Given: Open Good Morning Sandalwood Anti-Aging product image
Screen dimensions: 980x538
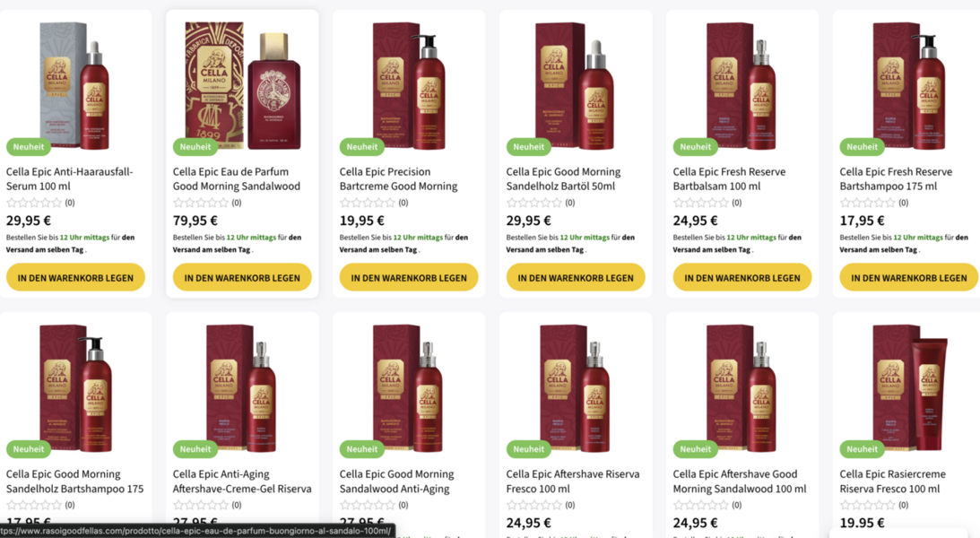Looking at the screenshot, I should [x=409, y=386].
